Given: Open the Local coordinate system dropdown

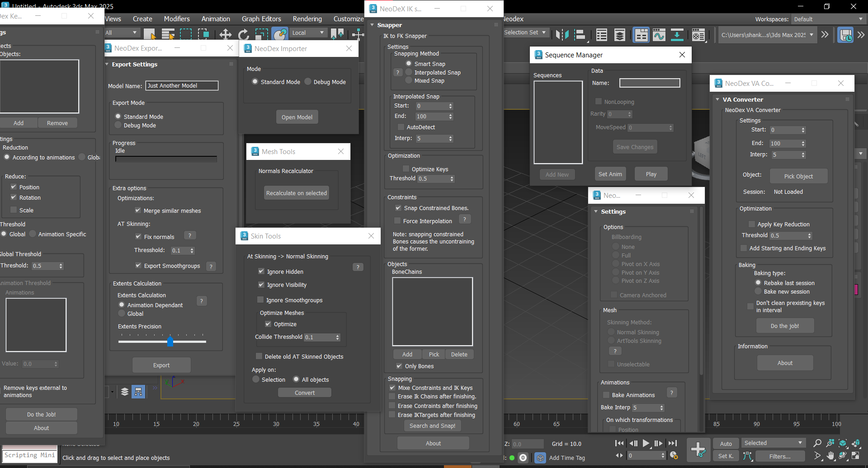Looking at the screenshot, I should [x=308, y=33].
